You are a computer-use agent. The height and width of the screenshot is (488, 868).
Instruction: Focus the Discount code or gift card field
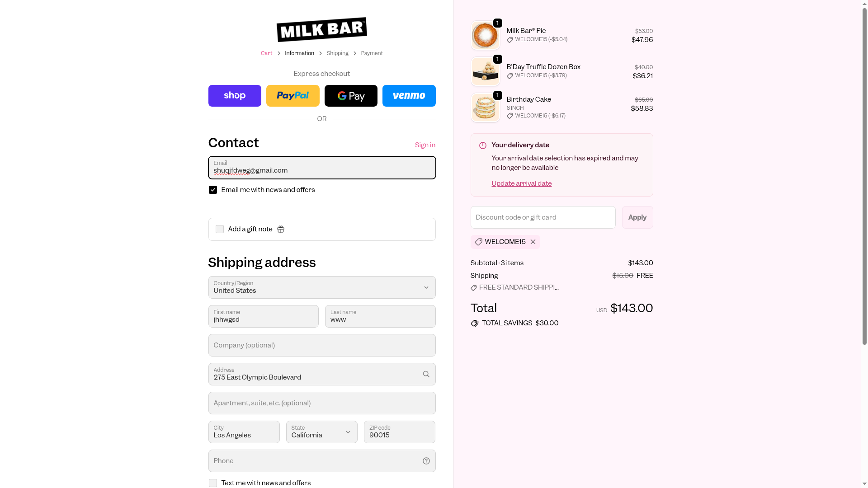pyautogui.click(x=542, y=217)
